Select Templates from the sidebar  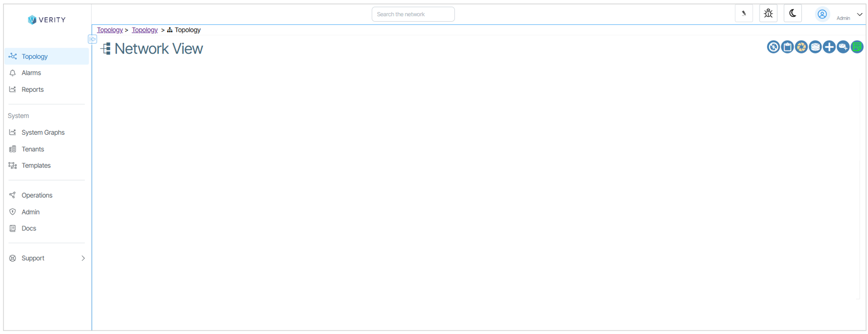pos(36,165)
